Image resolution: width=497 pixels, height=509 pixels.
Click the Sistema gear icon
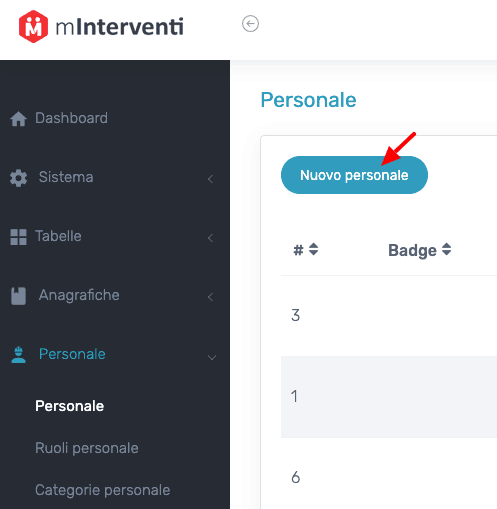(x=18, y=178)
